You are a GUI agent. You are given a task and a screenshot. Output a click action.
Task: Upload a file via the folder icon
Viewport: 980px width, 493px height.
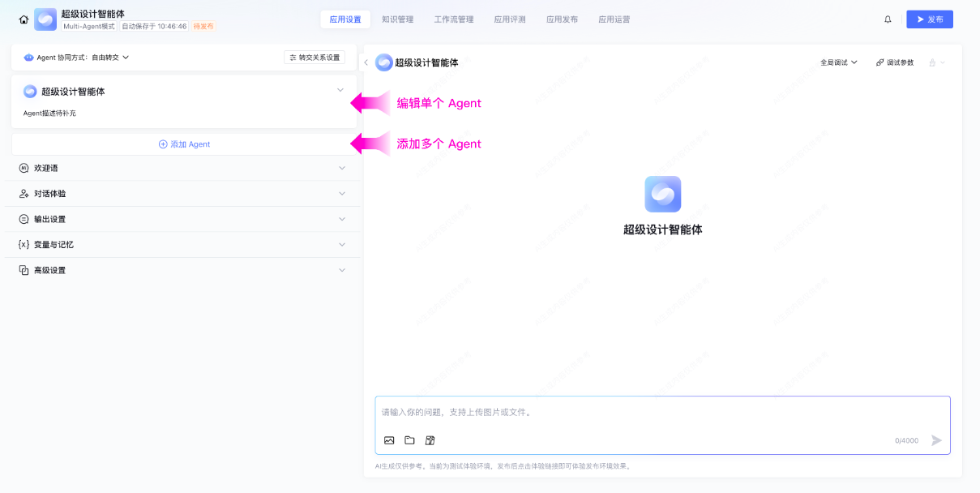(409, 440)
